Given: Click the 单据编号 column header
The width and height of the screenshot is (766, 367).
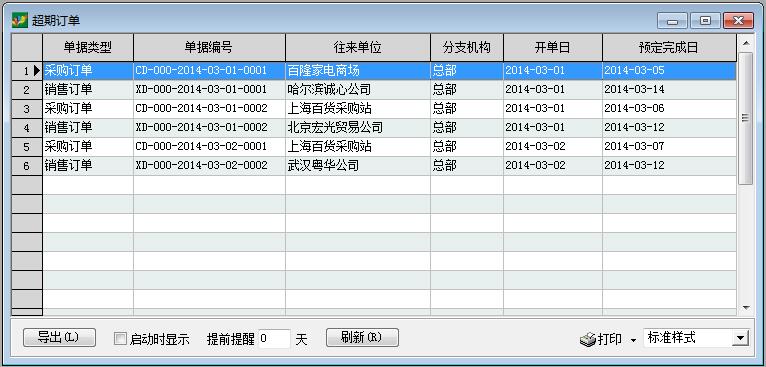Looking at the screenshot, I should pos(209,47).
